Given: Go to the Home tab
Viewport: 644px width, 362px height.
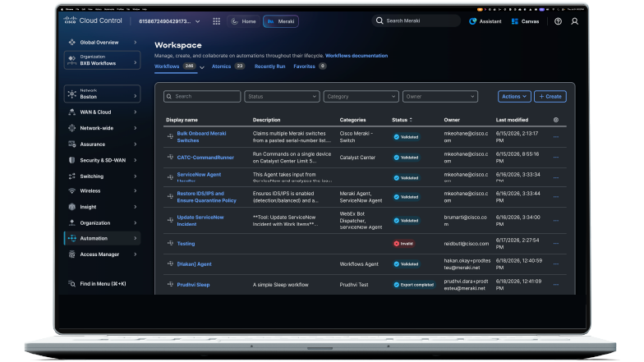Looking at the screenshot, I should [x=243, y=21].
